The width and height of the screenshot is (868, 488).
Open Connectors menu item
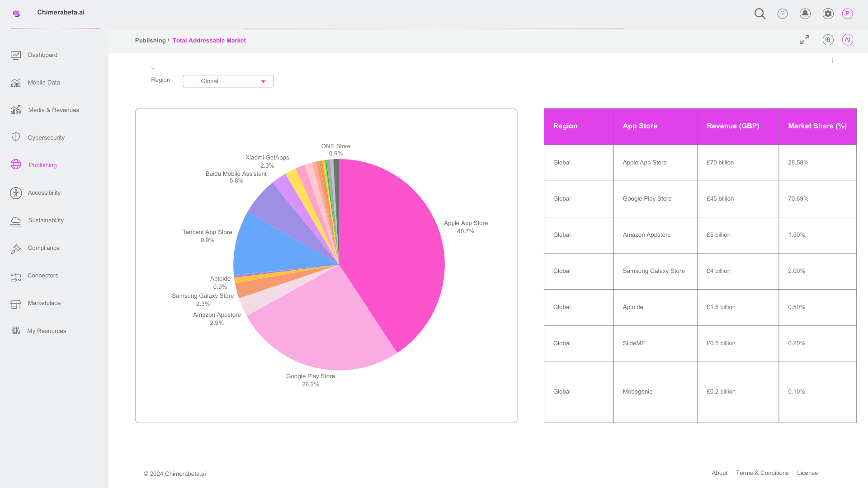point(43,276)
